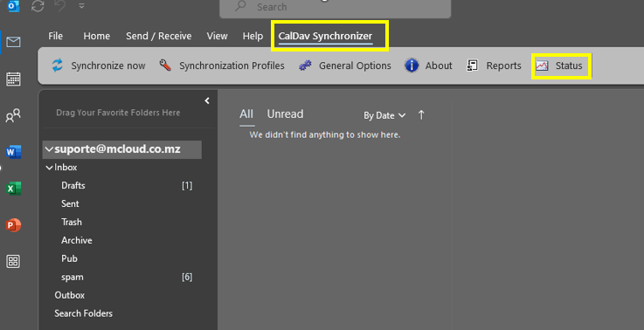644x330 pixels.
Task: Collapse the Inbox folder chevron
Action: tap(49, 168)
